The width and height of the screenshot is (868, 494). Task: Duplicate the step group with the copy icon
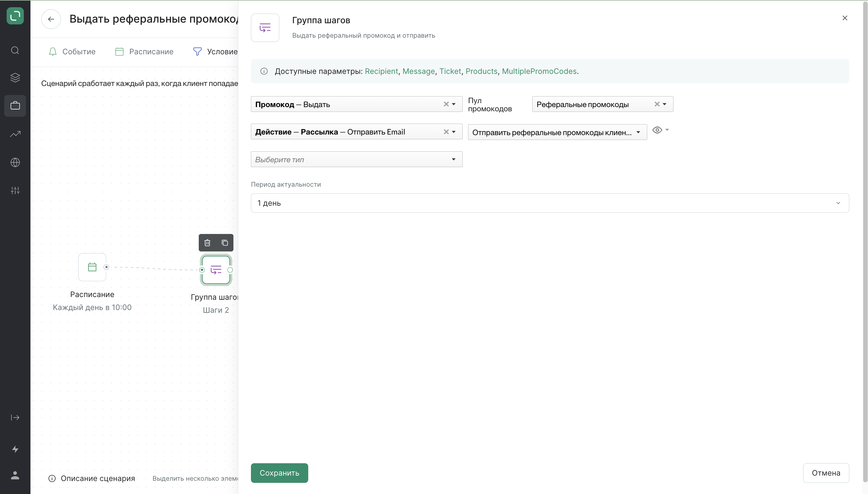pos(225,242)
